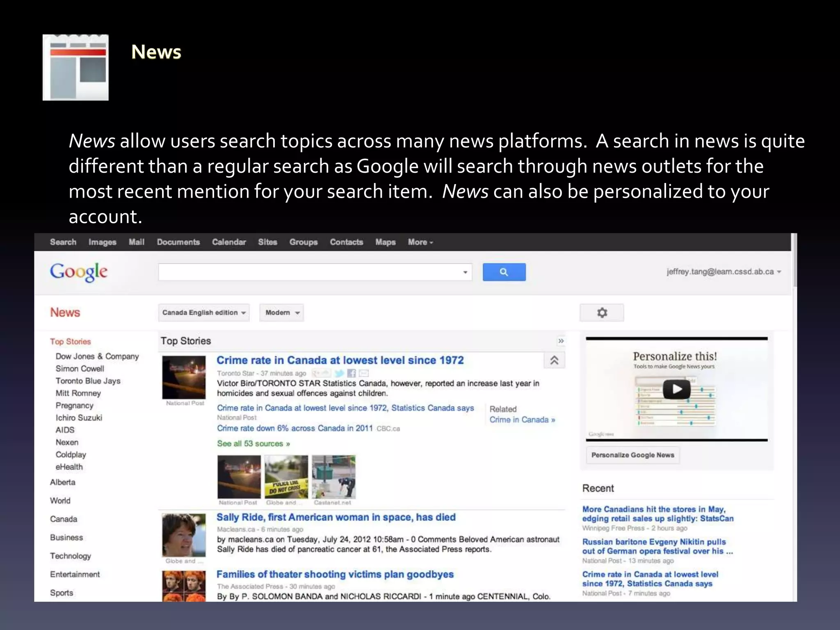Open the settings gear button
The image size is (840, 630).
coord(602,313)
